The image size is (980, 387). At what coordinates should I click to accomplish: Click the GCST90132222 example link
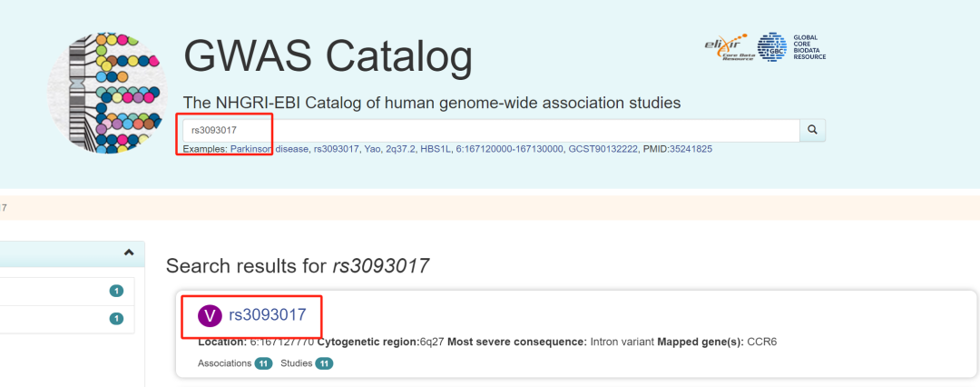click(x=603, y=149)
